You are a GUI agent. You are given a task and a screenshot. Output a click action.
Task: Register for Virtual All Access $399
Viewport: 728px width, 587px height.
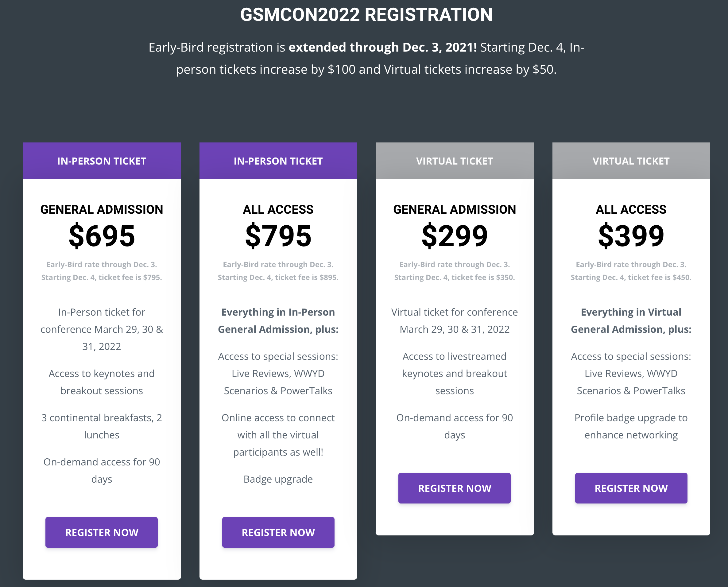[631, 488]
